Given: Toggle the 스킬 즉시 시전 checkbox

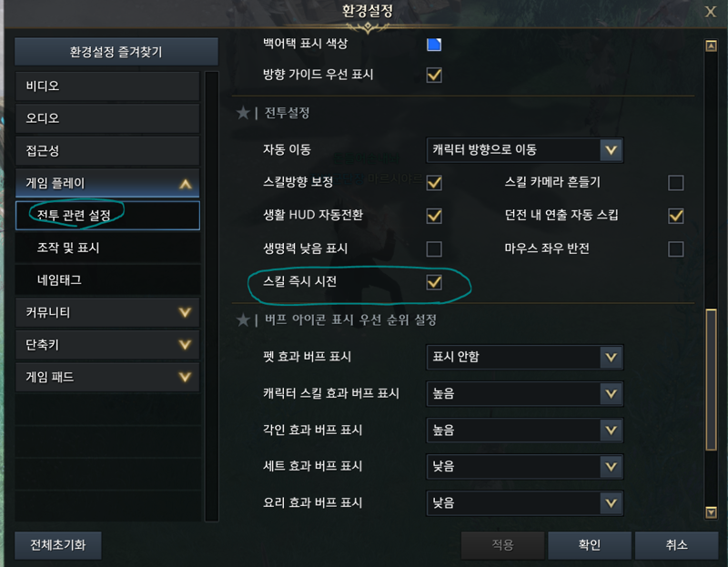Looking at the screenshot, I should click(x=434, y=282).
